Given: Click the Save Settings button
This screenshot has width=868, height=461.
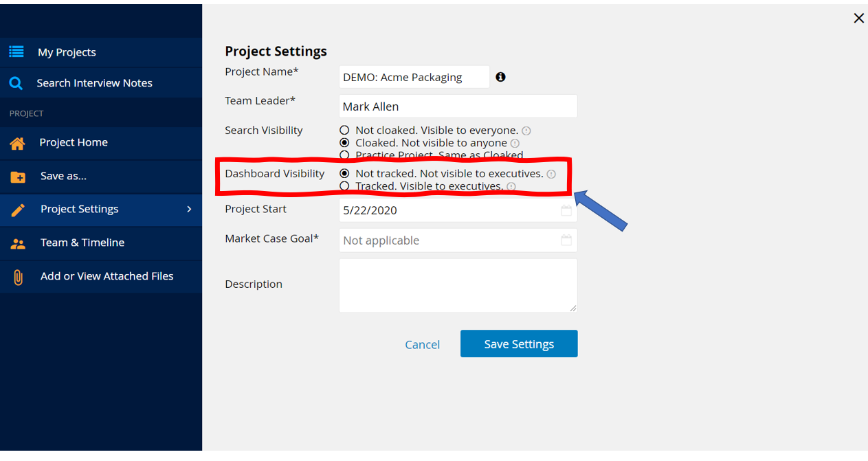Looking at the screenshot, I should coord(519,344).
